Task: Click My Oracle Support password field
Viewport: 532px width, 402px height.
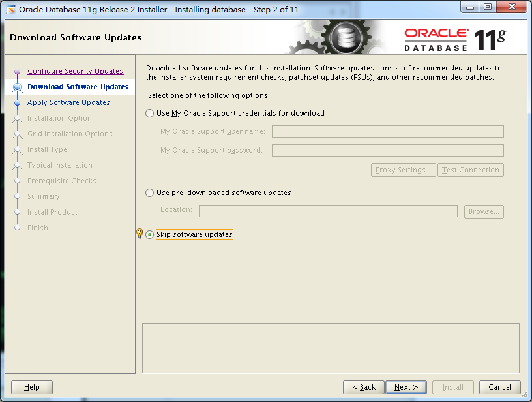Action: coord(388,150)
